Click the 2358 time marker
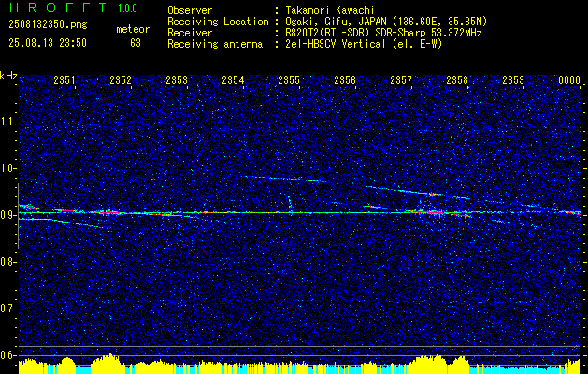The image size is (588, 374). pos(457,79)
